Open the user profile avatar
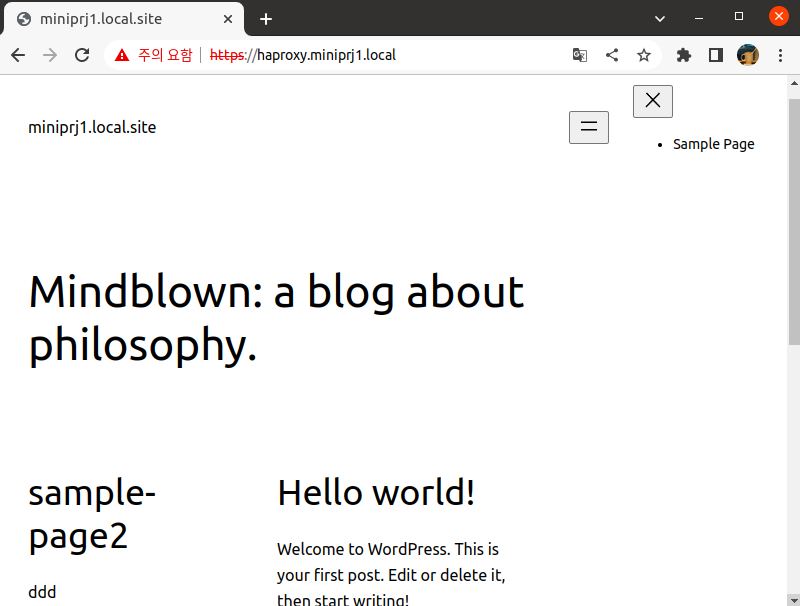This screenshot has width=800, height=606. [x=748, y=55]
